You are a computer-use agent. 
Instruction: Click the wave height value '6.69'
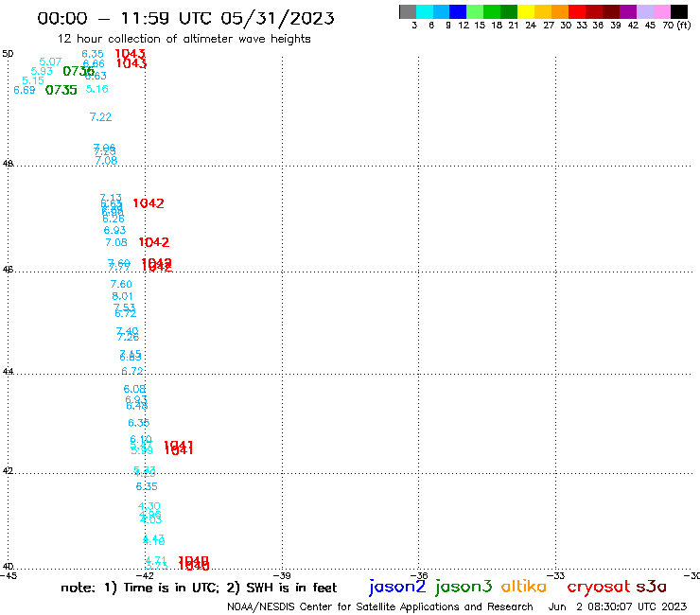24,90
